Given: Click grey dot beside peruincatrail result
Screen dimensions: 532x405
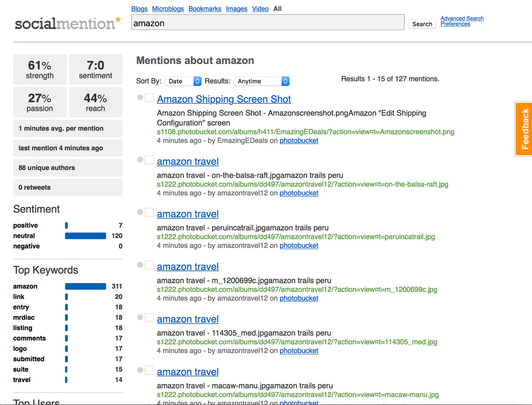Looking at the screenshot, I should (140, 212).
